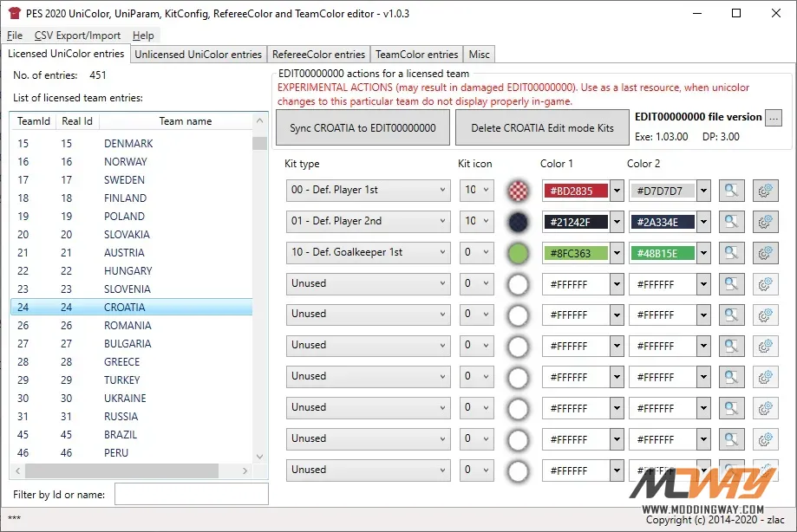Click the green goalkeeper kit icon preview
This screenshot has height=532, width=797.
tap(518, 253)
